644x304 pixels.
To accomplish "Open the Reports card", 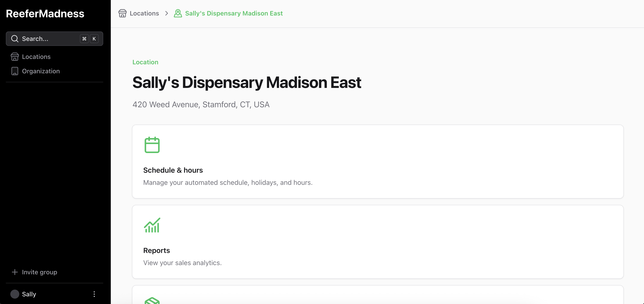I will tap(377, 242).
